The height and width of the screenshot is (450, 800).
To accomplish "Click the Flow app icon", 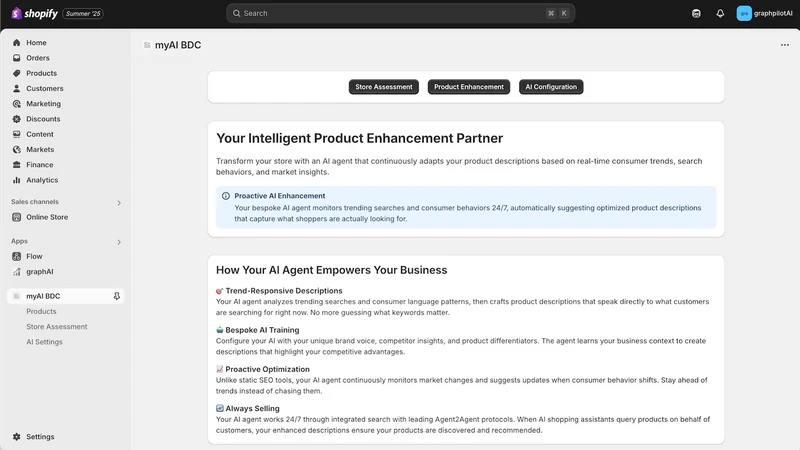I will pyautogui.click(x=17, y=256).
